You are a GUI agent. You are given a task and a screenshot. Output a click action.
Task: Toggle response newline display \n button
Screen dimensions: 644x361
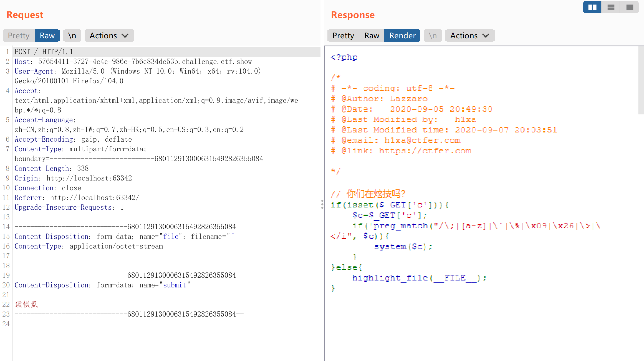(433, 36)
